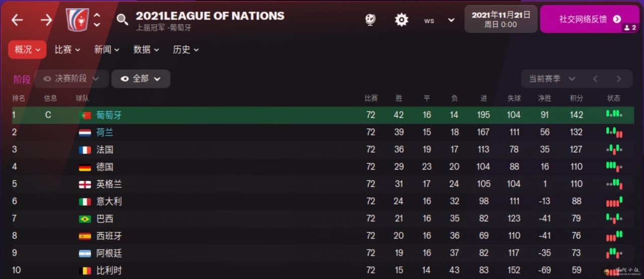Open settings with the gear icon
Viewport: 644px width, 279px height.
tap(401, 20)
